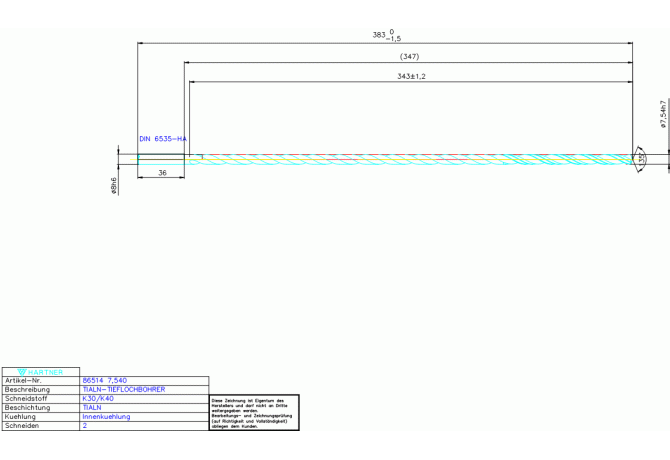
Task: Select the drill shank section of the drawing
Action: click(x=161, y=158)
